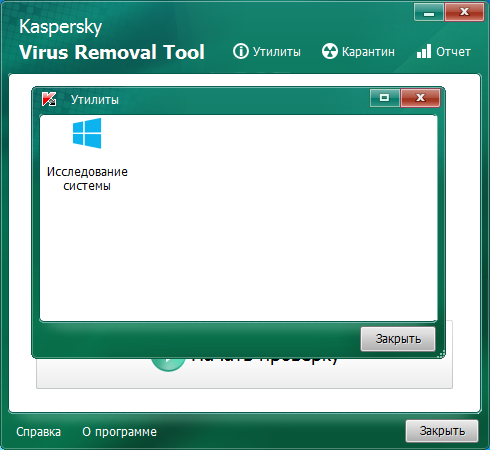This screenshot has width=490, height=450.
Task: Open the Отчет menu text
Action: point(453,52)
